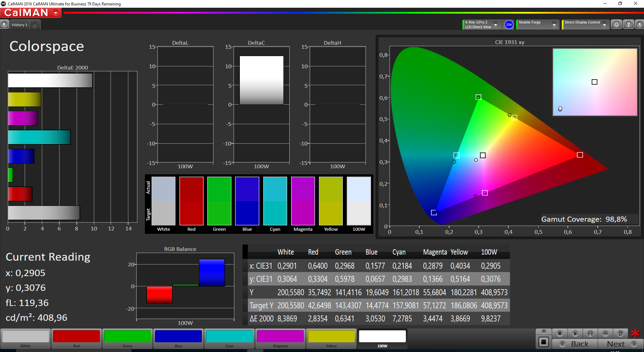644x352 pixels.
Task: Click the stop measurement icon
Action: 560,334
